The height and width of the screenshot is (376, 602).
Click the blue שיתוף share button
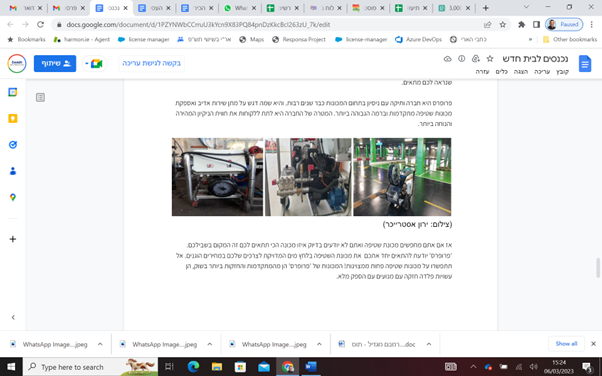(x=55, y=63)
